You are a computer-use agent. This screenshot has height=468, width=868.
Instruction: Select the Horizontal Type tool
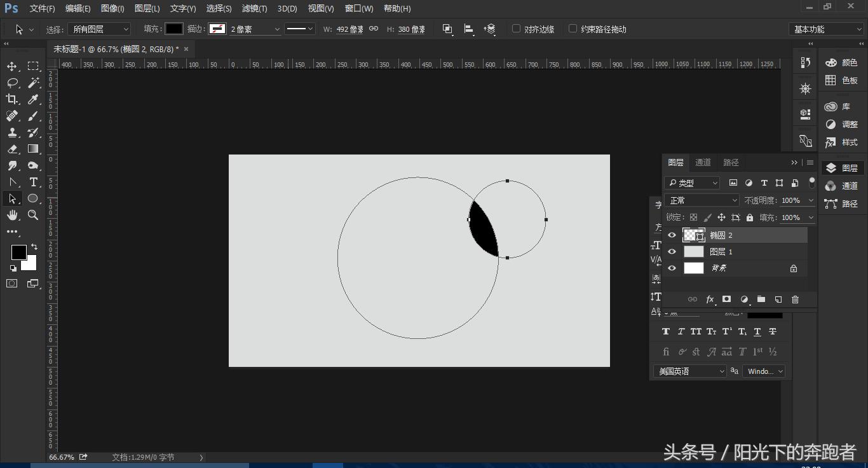click(34, 182)
